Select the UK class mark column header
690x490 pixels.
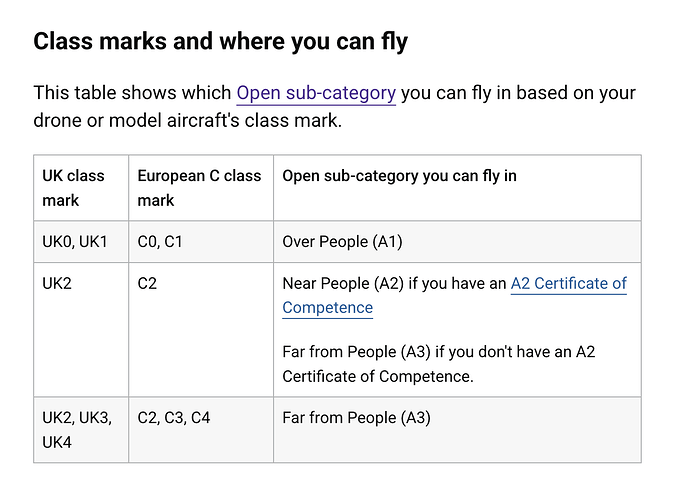[x=81, y=188]
